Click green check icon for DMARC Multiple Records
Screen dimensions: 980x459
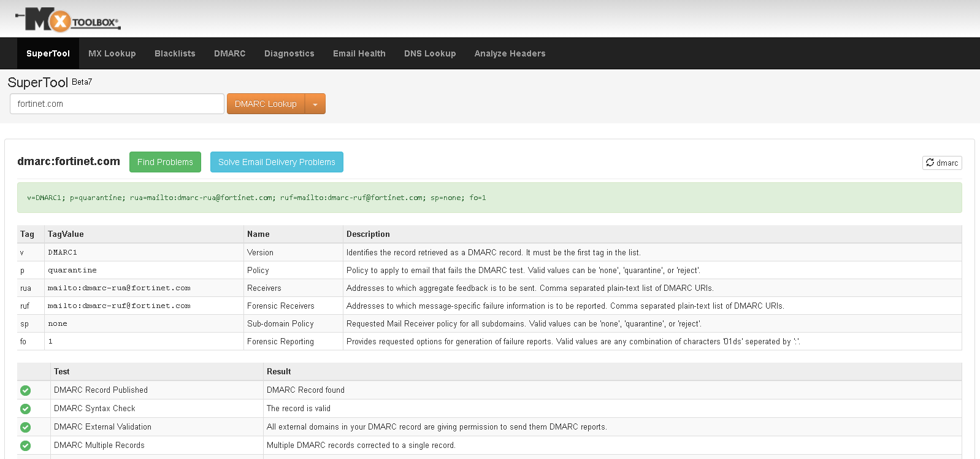[25, 445]
